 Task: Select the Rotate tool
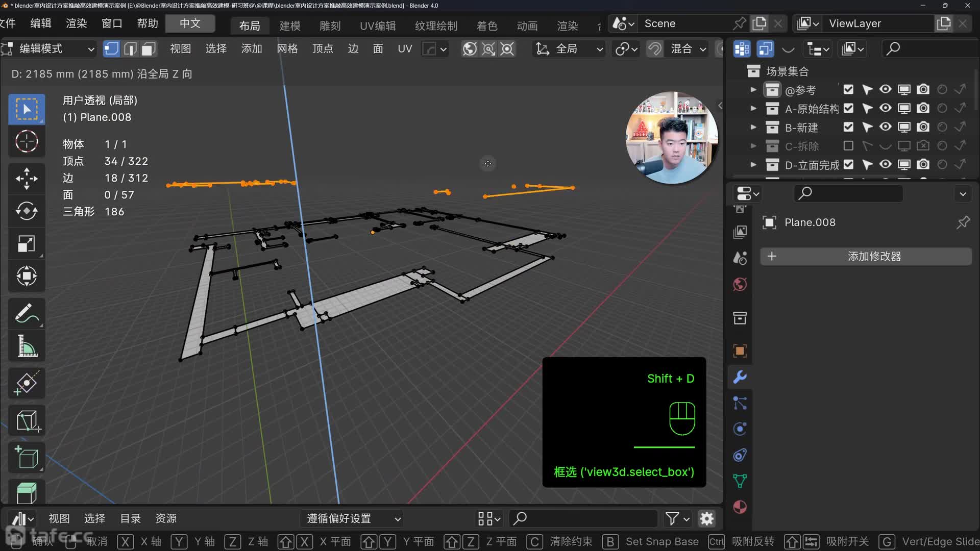coord(27,211)
